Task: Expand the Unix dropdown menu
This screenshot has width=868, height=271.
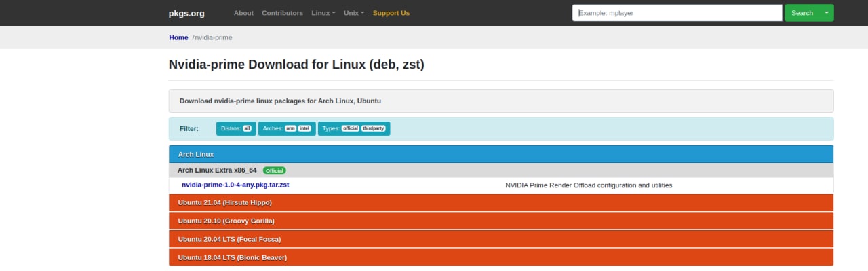Action: pyautogui.click(x=354, y=13)
